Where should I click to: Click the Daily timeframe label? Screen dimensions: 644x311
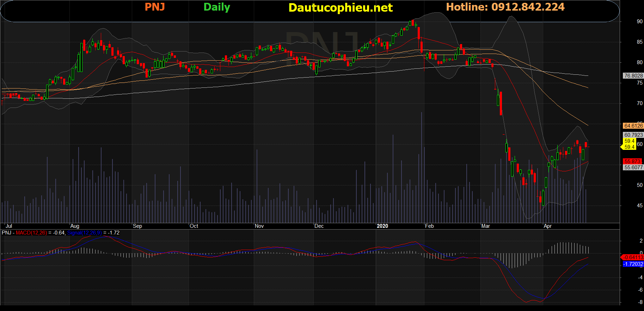[x=216, y=7]
